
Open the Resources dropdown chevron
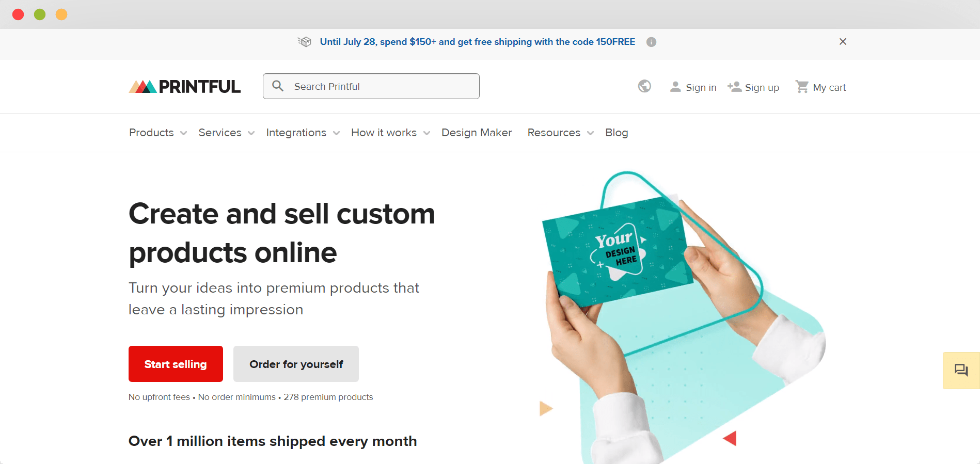[x=590, y=133]
